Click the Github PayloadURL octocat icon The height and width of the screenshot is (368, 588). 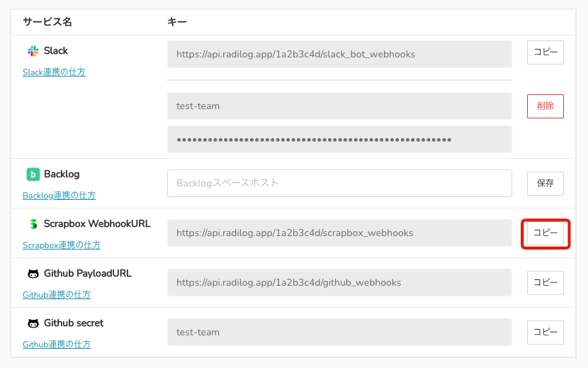point(33,274)
